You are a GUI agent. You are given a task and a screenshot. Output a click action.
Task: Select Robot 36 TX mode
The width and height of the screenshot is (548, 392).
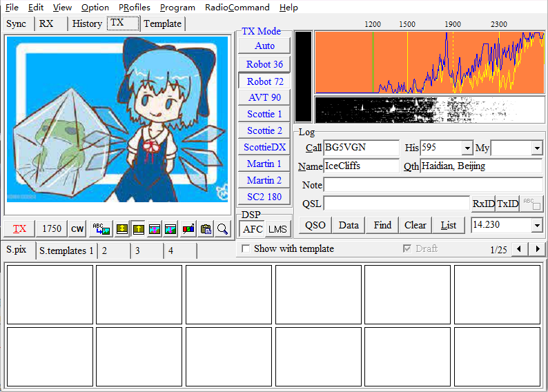tap(264, 64)
